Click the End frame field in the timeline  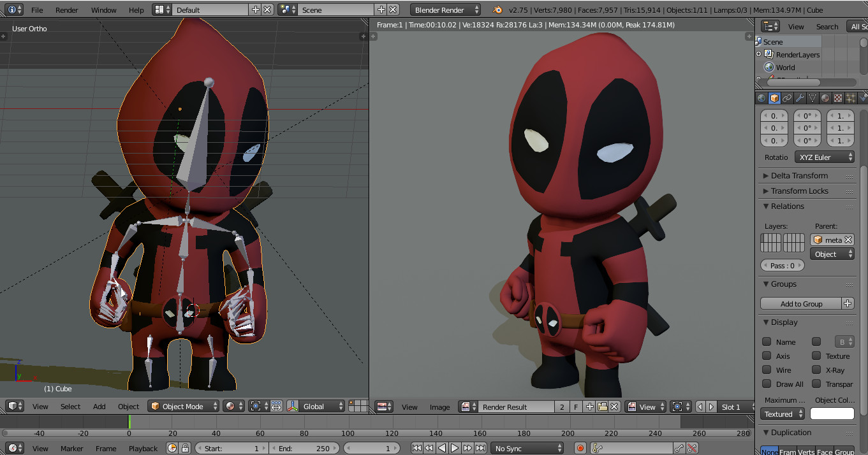305,447
